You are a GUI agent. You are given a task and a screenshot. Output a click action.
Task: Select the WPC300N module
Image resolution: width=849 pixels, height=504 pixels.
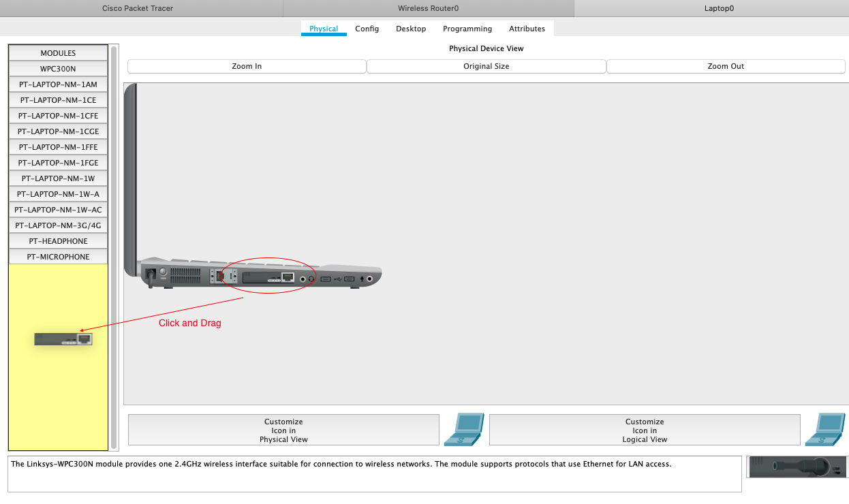[58, 69]
